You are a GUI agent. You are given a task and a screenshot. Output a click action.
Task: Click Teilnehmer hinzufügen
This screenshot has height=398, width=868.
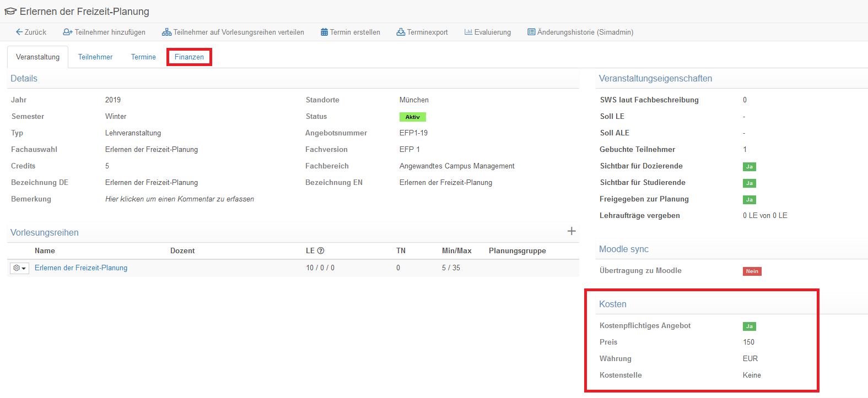(104, 32)
